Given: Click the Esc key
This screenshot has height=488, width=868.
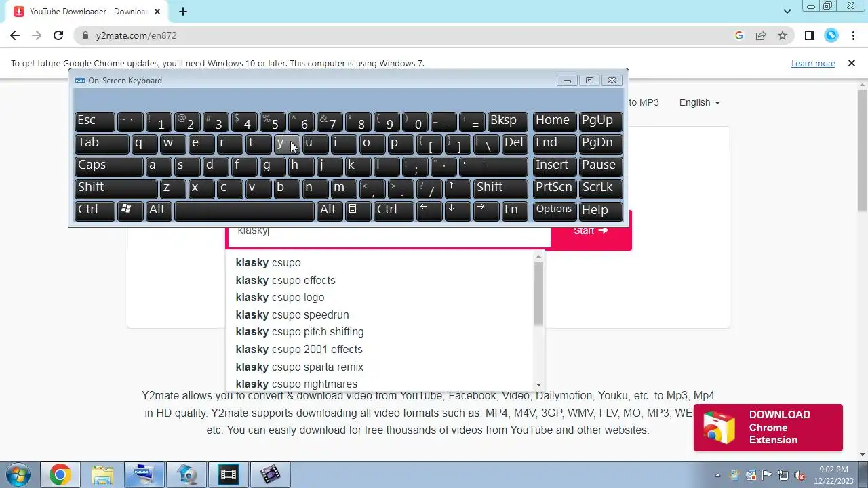Looking at the screenshot, I should coord(94,121).
